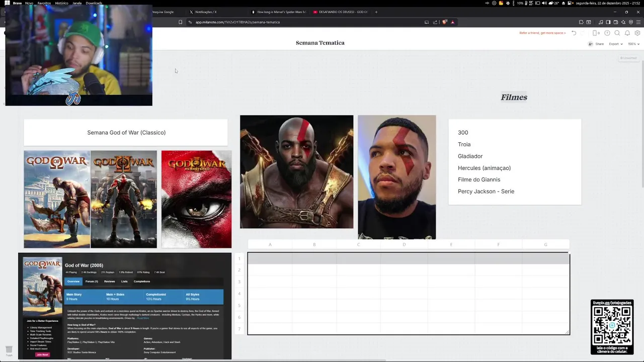The width and height of the screenshot is (644, 362).
Task: Click the Semana Tematica board title
Action: [320, 43]
